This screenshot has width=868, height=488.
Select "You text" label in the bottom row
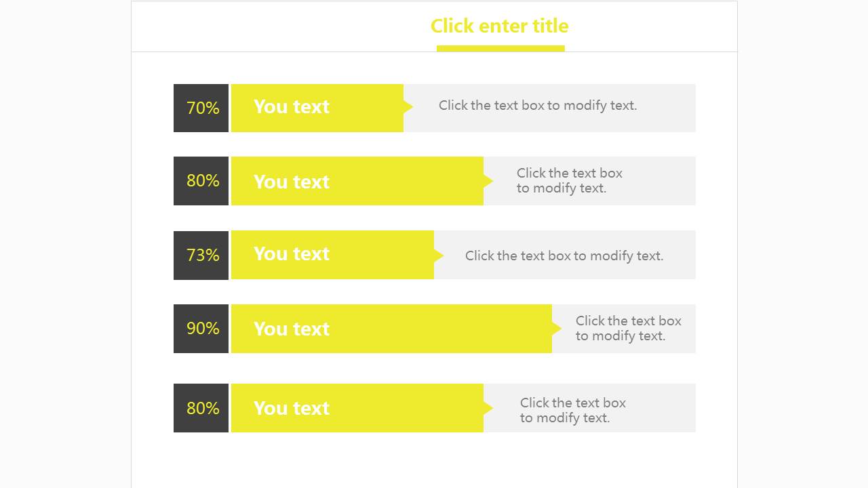[292, 408]
